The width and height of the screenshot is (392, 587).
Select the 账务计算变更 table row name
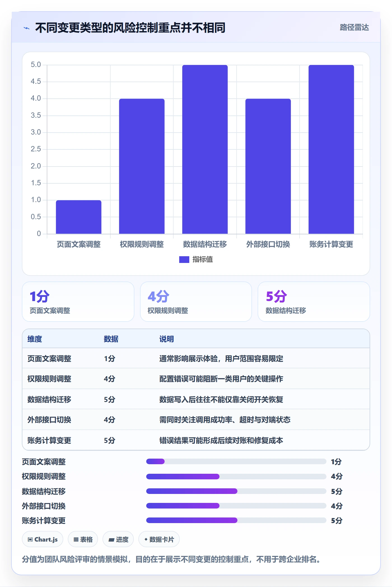pos(49,440)
